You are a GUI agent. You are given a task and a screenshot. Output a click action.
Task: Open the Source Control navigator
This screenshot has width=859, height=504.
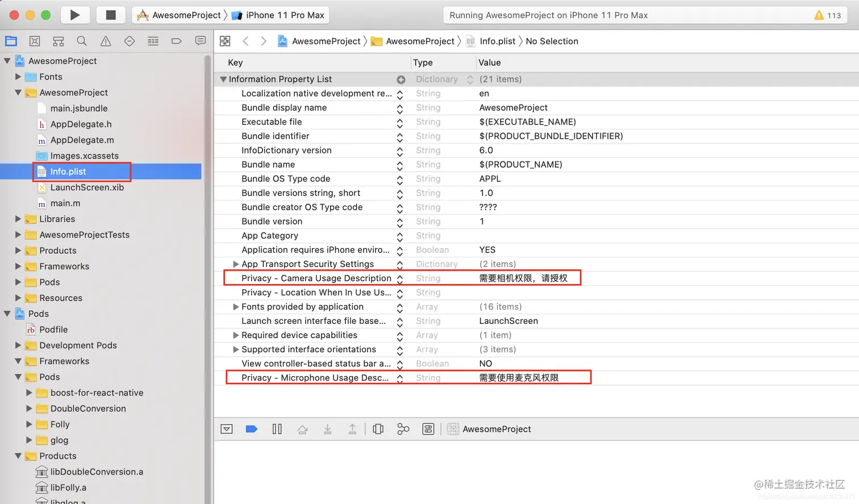click(35, 41)
